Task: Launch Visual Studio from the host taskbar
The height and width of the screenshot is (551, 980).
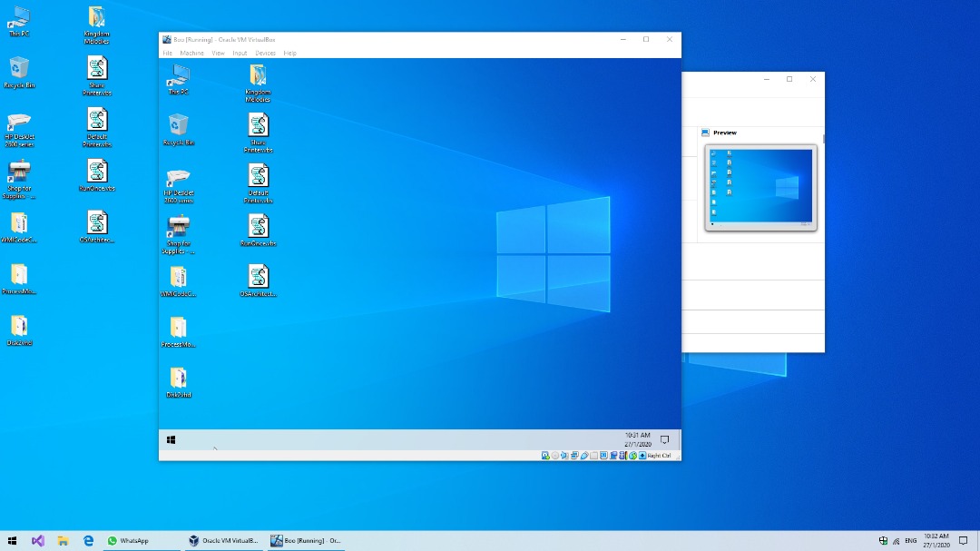Action: point(37,540)
